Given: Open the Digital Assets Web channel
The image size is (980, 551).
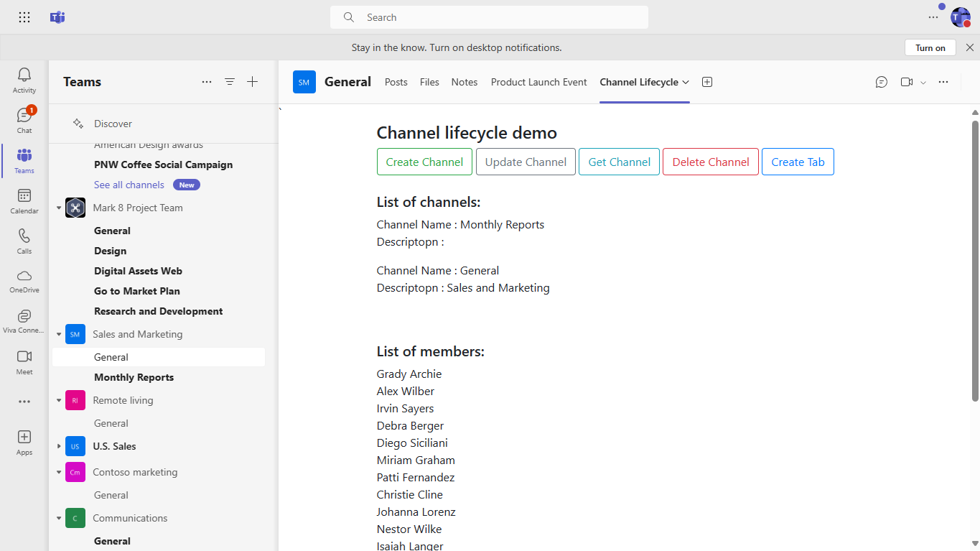Looking at the screenshot, I should point(138,271).
